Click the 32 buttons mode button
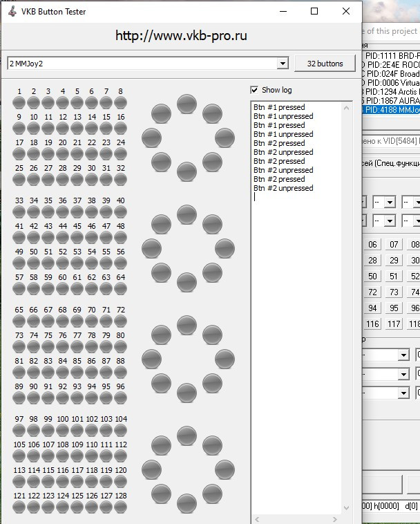 coord(325,64)
